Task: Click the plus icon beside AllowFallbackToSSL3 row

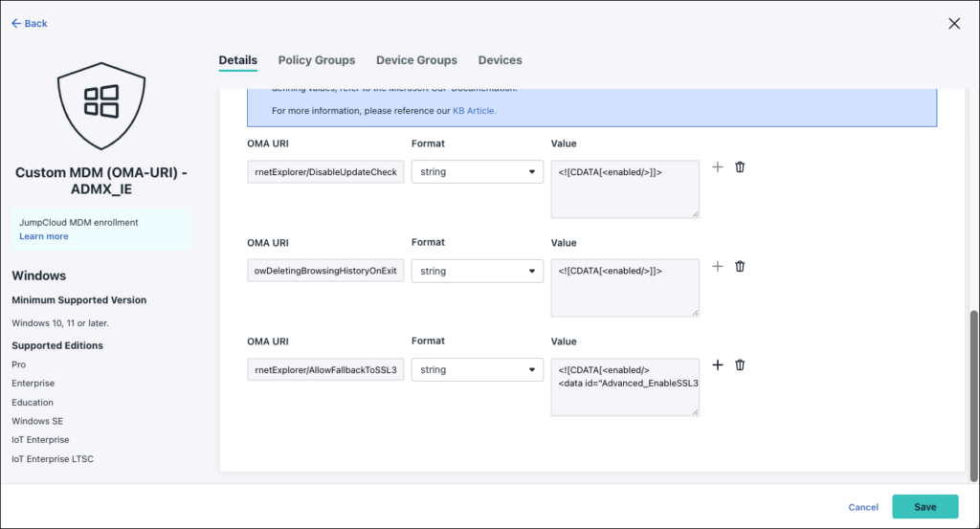Action: coord(718,365)
